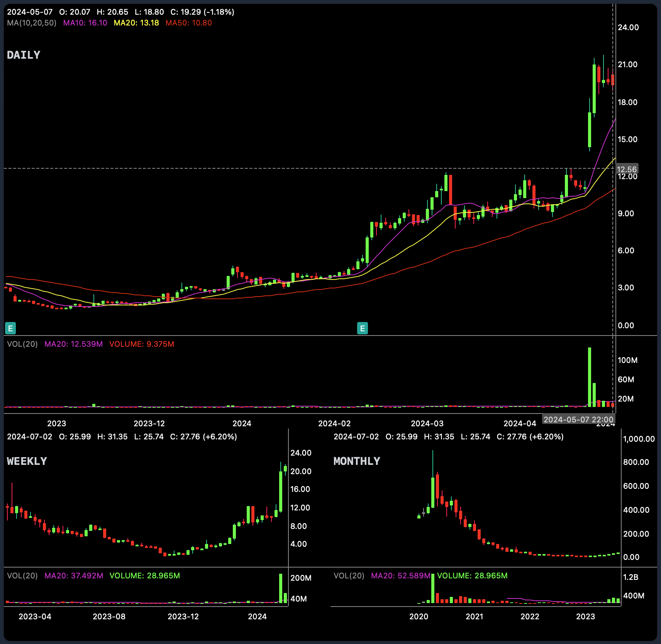Click the 200M weekly volume axis label
Screen dimensions: 661x644
(301, 578)
